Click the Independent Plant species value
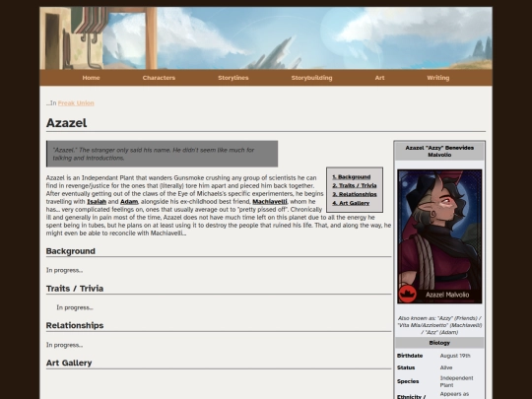 pyautogui.click(x=456, y=381)
